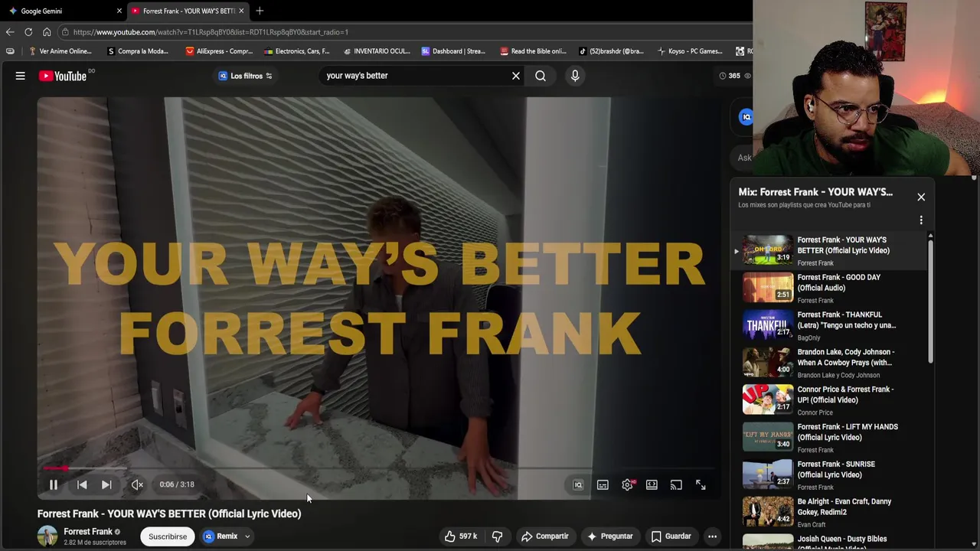Dislike the video

click(497, 536)
